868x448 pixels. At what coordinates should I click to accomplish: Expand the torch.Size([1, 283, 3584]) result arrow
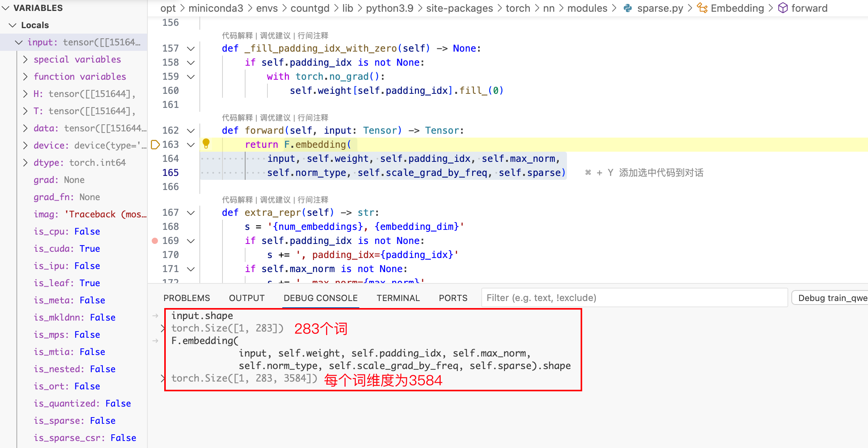click(x=163, y=378)
